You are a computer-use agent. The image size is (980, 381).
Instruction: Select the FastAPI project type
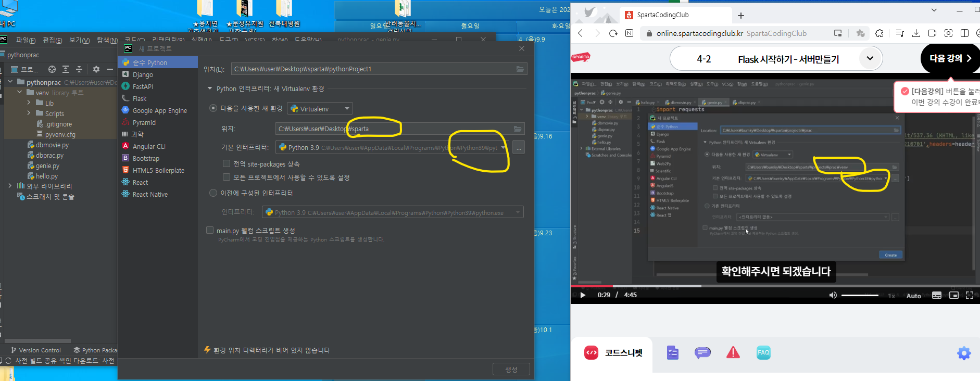143,87
